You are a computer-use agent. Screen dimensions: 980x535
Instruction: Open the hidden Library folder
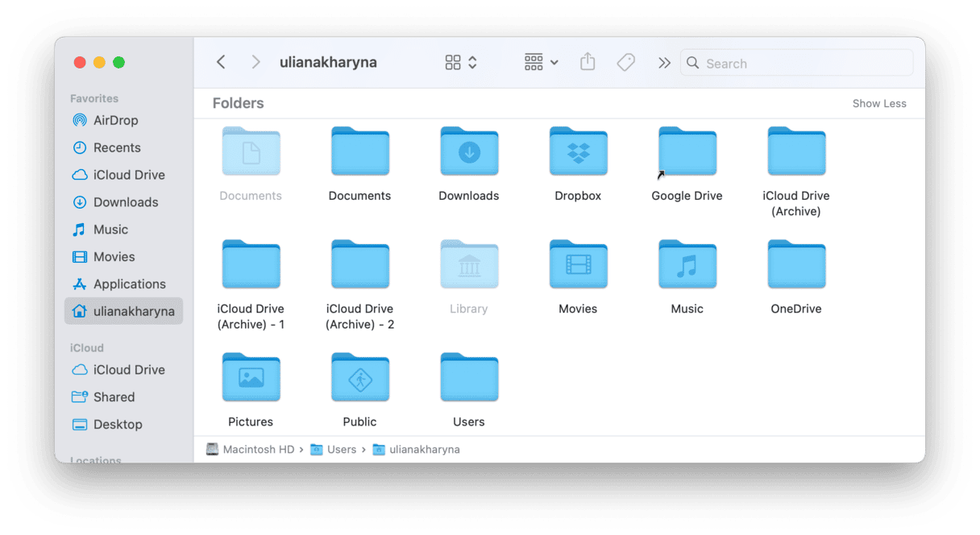[469, 265]
